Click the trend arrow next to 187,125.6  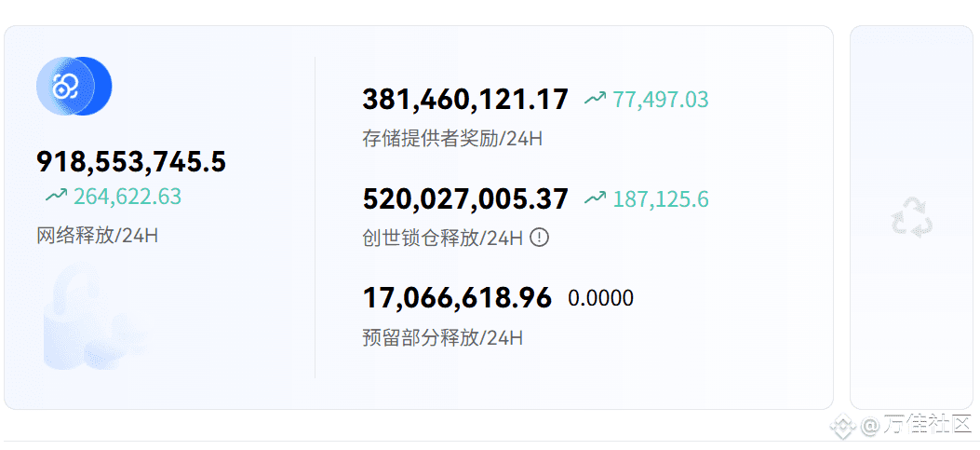point(596,198)
